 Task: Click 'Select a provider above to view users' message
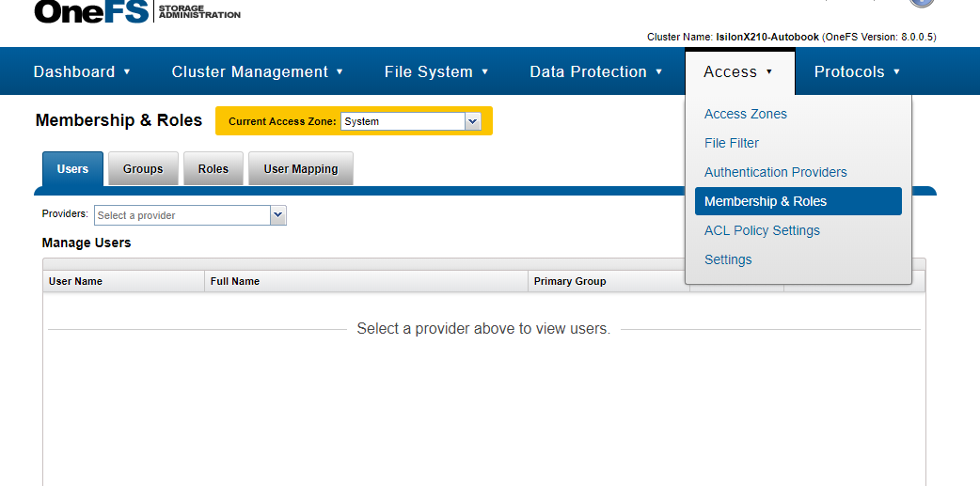click(x=483, y=329)
